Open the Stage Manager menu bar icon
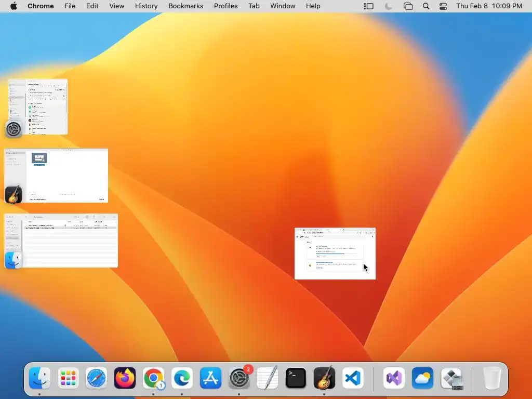532x399 pixels. 369,6
